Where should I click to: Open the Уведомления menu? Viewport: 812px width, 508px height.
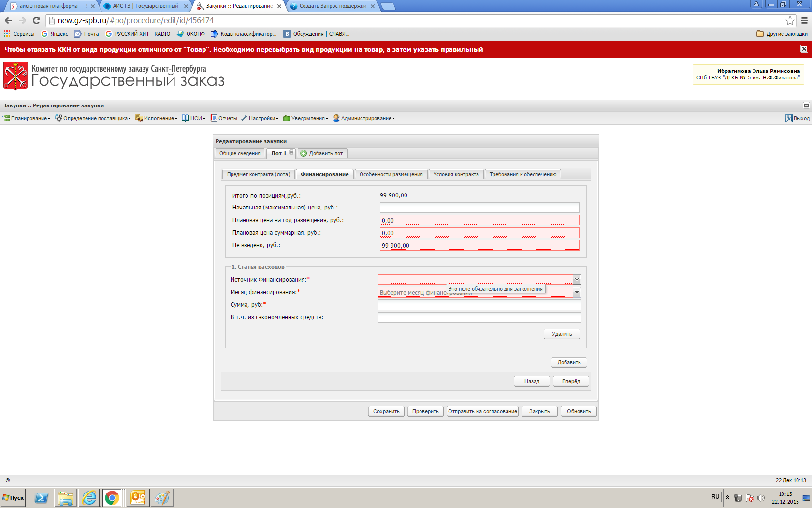(x=306, y=118)
